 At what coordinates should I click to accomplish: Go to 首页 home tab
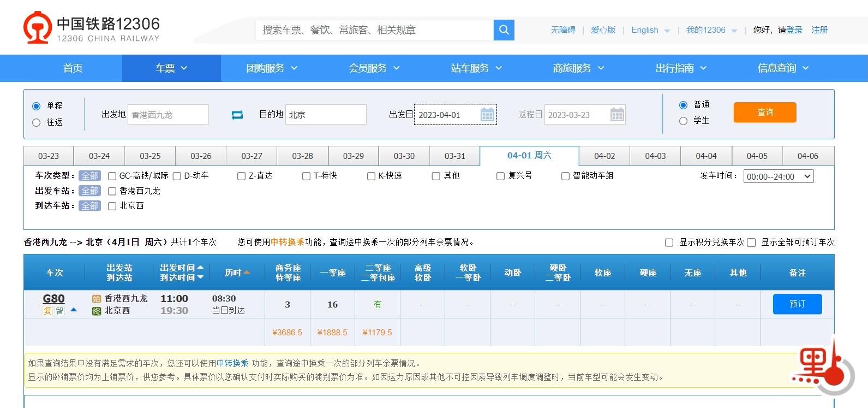[73, 68]
